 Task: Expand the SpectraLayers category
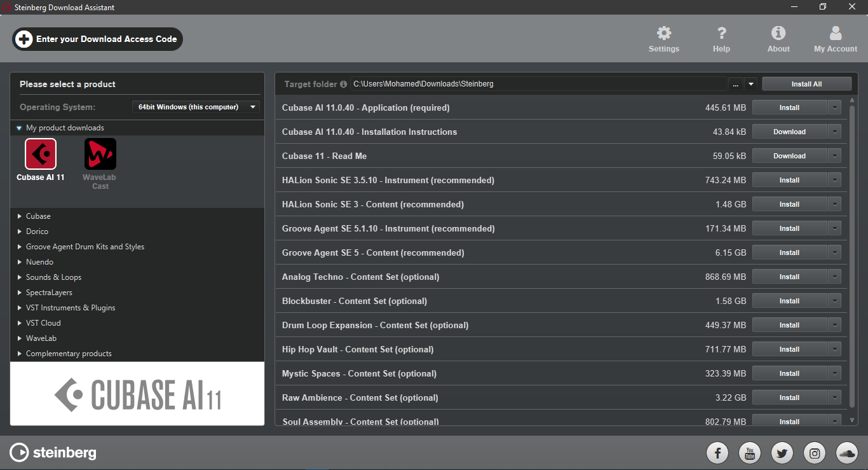click(x=20, y=293)
